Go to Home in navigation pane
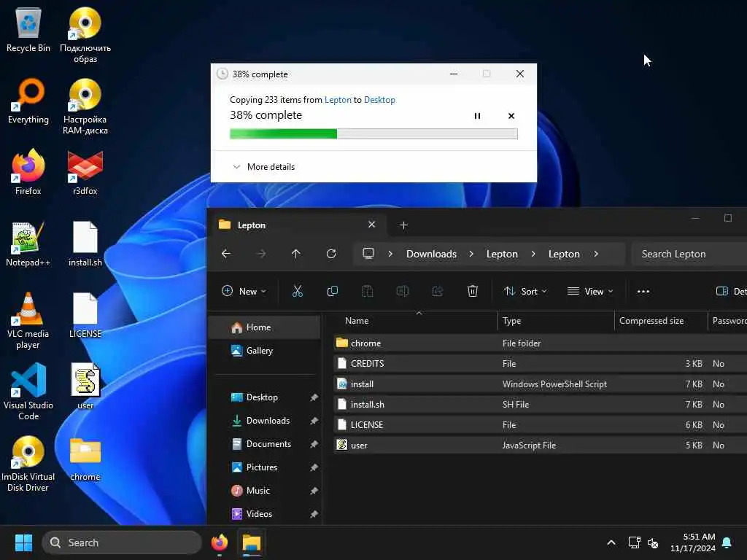 (x=265, y=327)
